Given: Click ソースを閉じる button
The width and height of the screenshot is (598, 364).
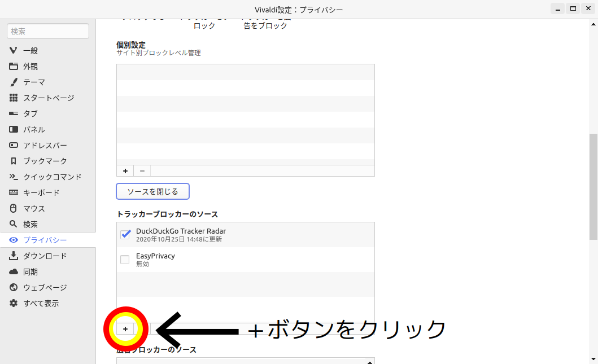Looking at the screenshot, I should click(152, 191).
